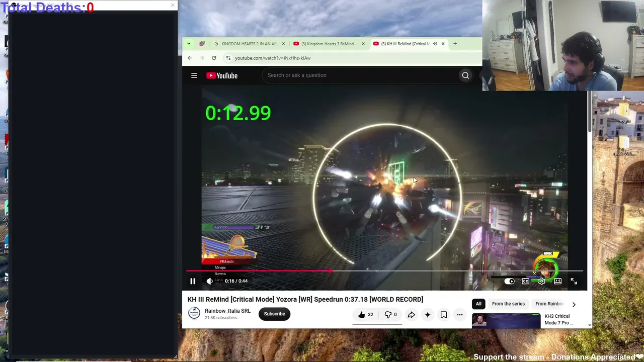Show more filter chips with right arrow

click(574, 304)
